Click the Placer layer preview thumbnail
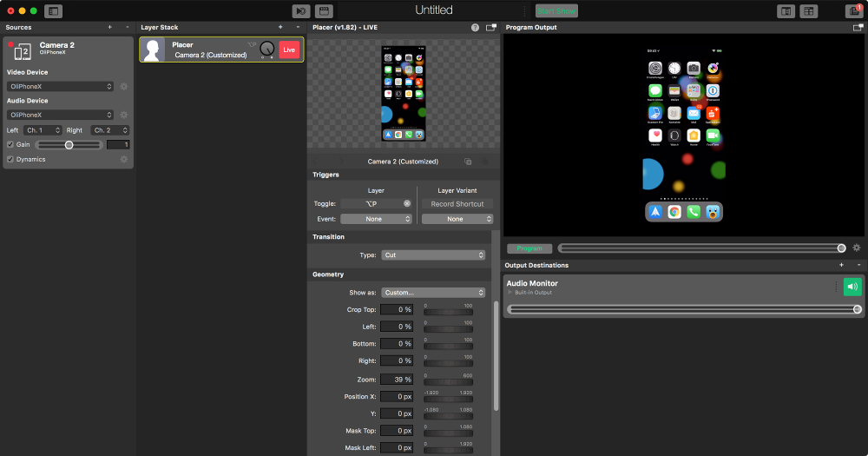Image resolution: width=868 pixels, height=456 pixels. click(404, 94)
